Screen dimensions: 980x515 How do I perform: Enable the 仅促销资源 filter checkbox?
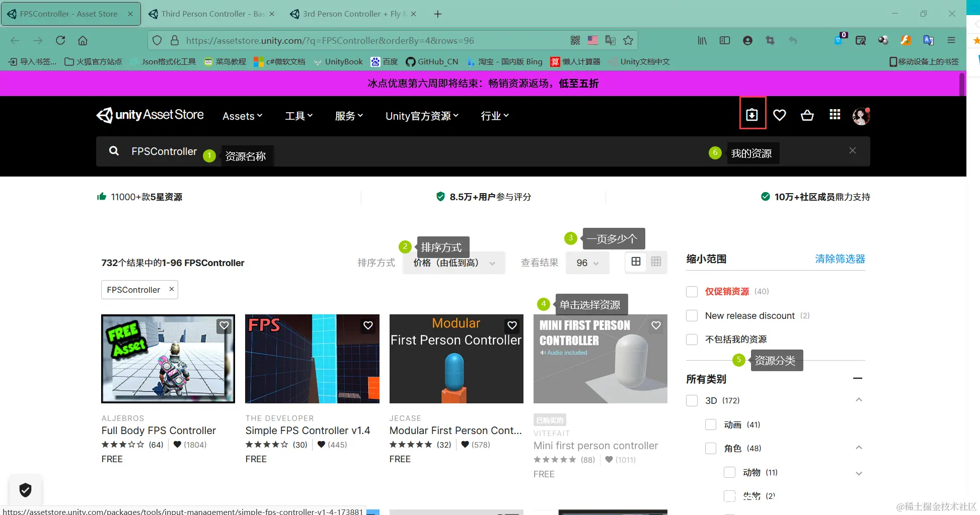(692, 292)
